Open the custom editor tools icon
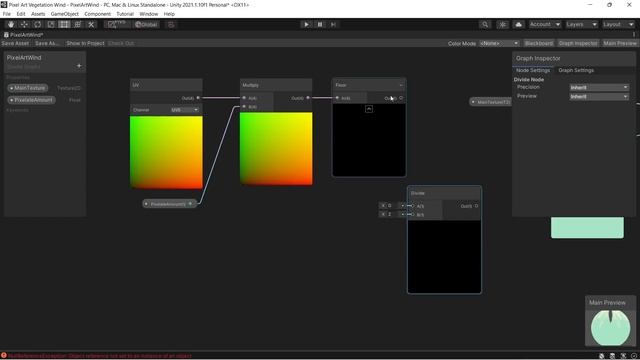 [91, 24]
